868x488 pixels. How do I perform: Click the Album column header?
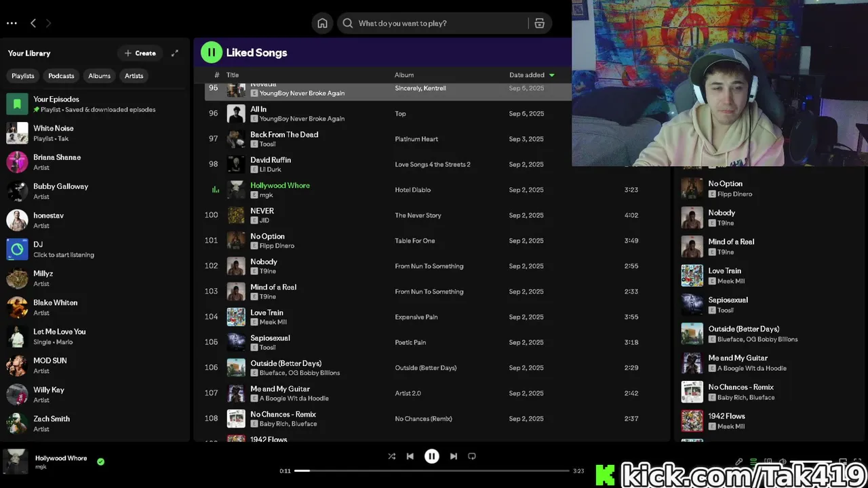(x=404, y=75)
